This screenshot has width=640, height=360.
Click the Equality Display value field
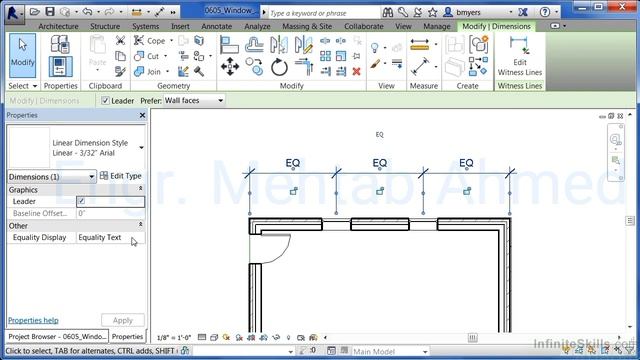[110, 238]
